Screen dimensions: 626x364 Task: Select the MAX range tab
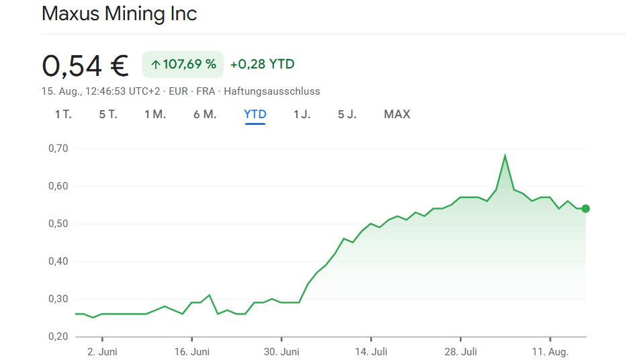point(397,115)
